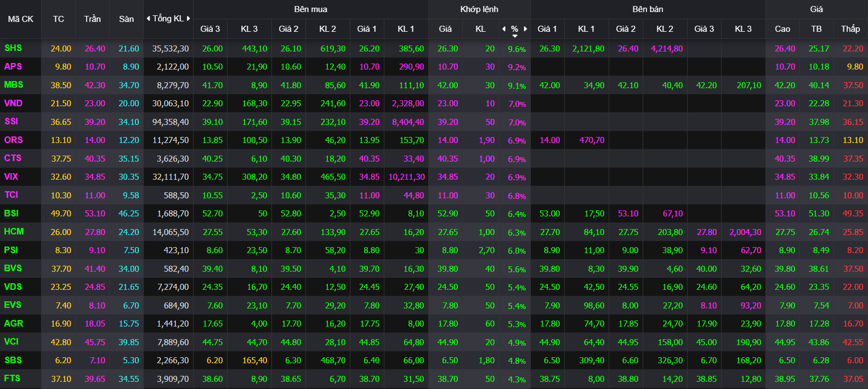Click the 4.3% change in FTS row

[517, 379]
